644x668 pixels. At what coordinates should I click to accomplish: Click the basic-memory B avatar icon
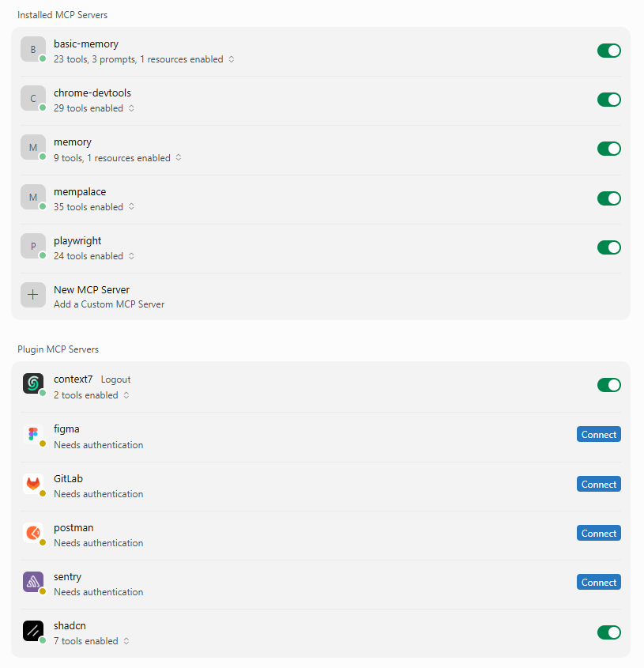[x=33, y=49]
